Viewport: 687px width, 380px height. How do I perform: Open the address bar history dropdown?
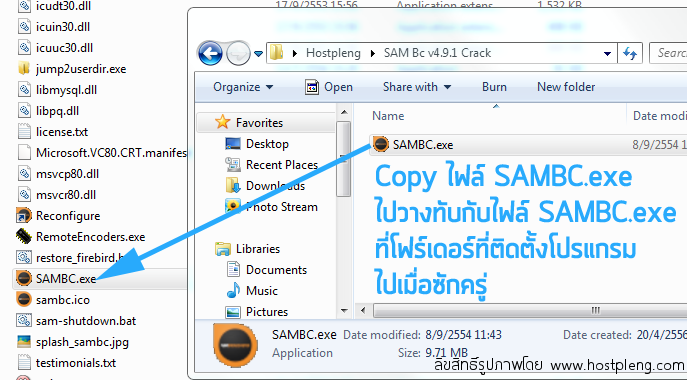(x=607, y=53)
